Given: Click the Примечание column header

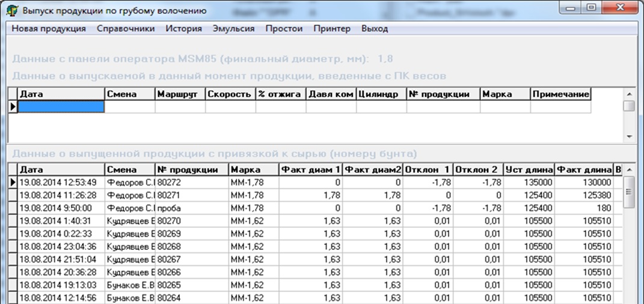Looking at the screenshot, I should 560,94.
